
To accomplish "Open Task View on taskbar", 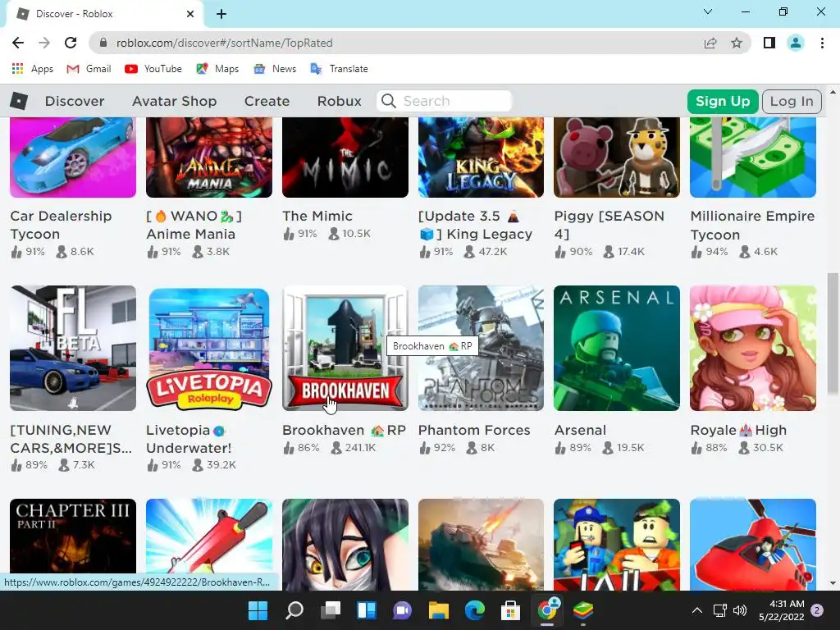I will [x=331, y=609].
